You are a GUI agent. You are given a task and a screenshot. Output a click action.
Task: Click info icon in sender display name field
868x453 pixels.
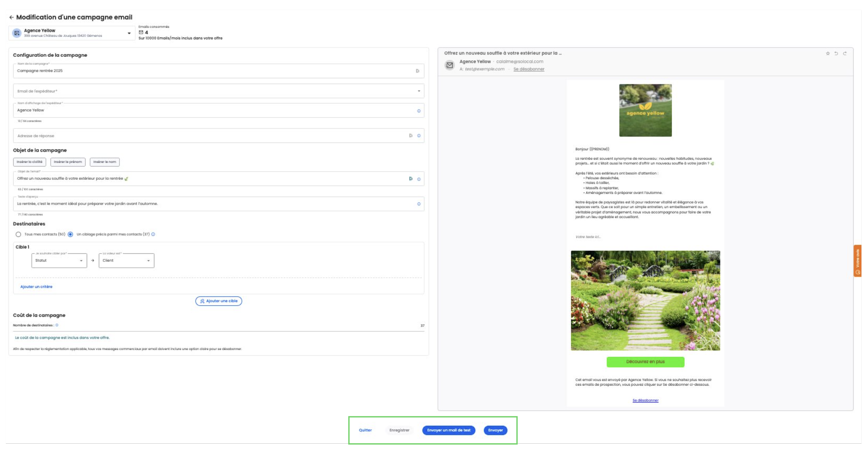pos(419,111)
